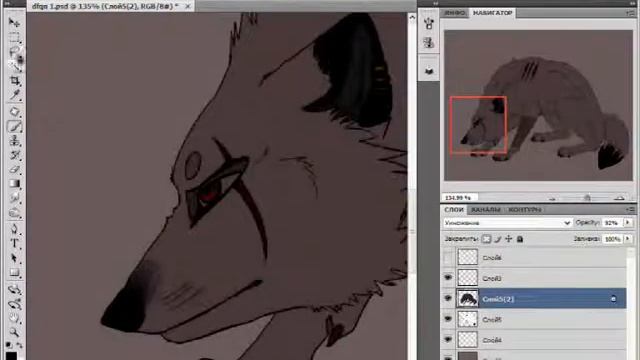Click the Navigator zoom out button
Image resolution: width=640 pixels, height=360 pixels.
552,198
